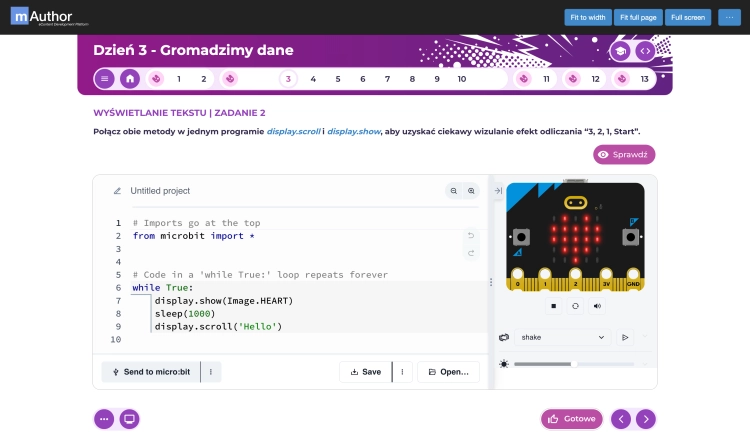Viewport: 750px width, 435px height.
Task: Click the Gotowe button
Action: pos(572,419)
